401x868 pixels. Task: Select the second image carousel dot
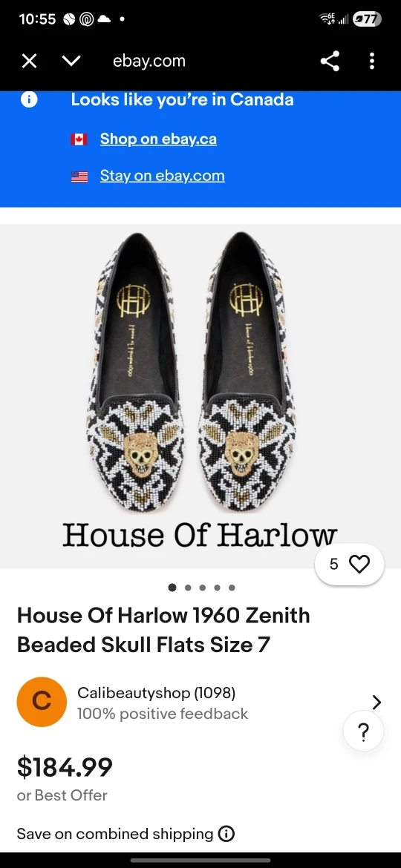coord(188,588)
